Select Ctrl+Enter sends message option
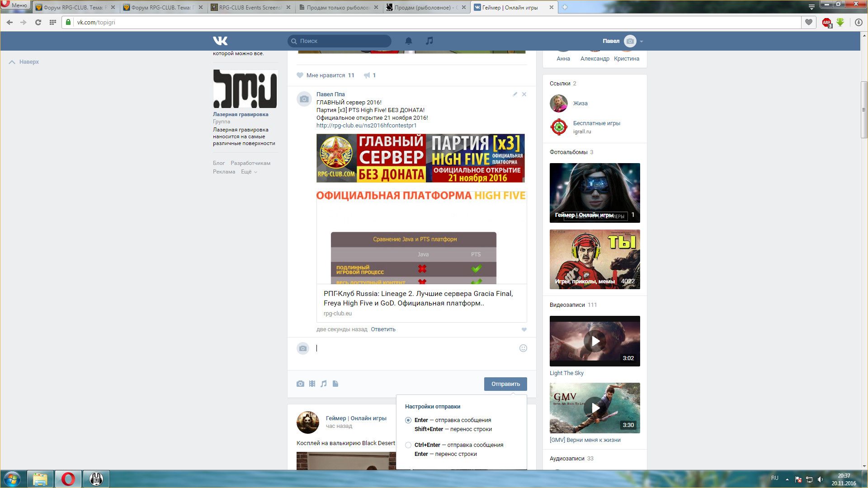Viewport: 868px width, 488px height. 408,445
